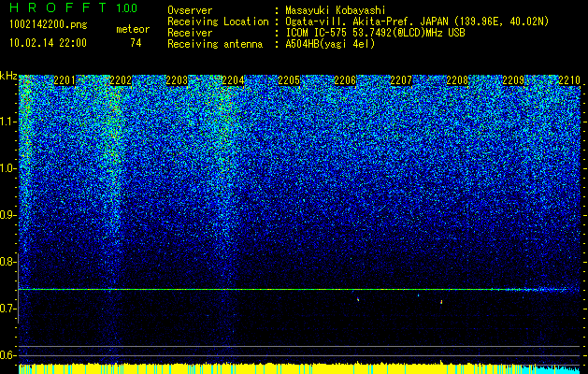Screen dimensions: 588x374
Task: Click the 1.1 kHz axis label
Action: [x=8, y=122]
